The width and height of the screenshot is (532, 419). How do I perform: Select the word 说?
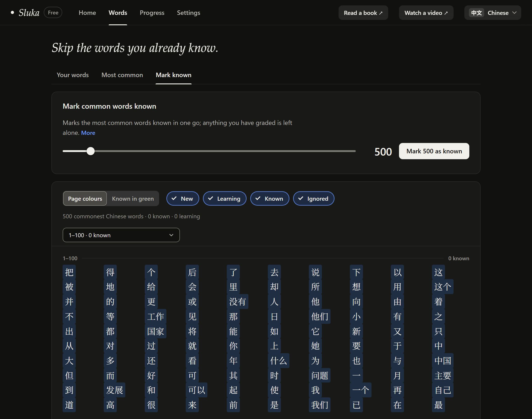tap(315, 272)
